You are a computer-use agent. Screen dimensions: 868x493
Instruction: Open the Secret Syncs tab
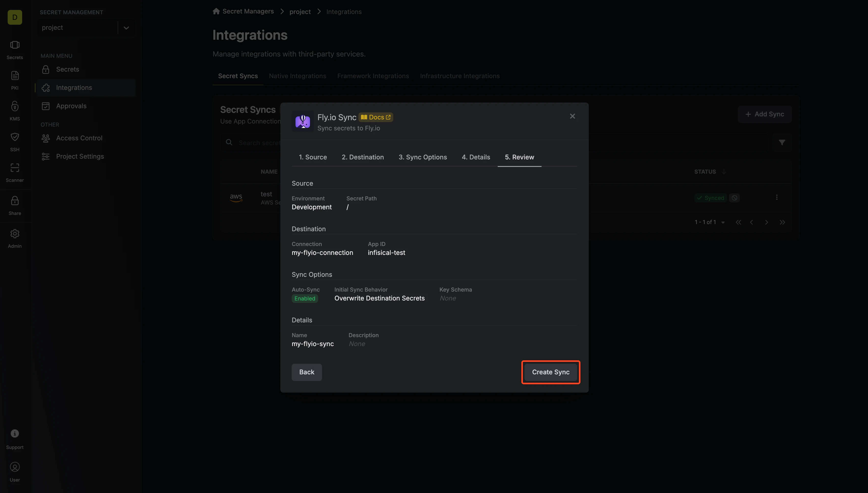tap(238, 76)
